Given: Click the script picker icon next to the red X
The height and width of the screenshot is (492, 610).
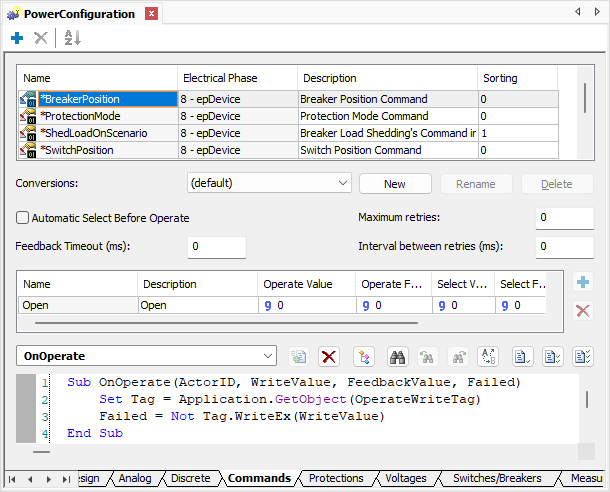Looking at the screenshot, I should [x=363, y=356].
